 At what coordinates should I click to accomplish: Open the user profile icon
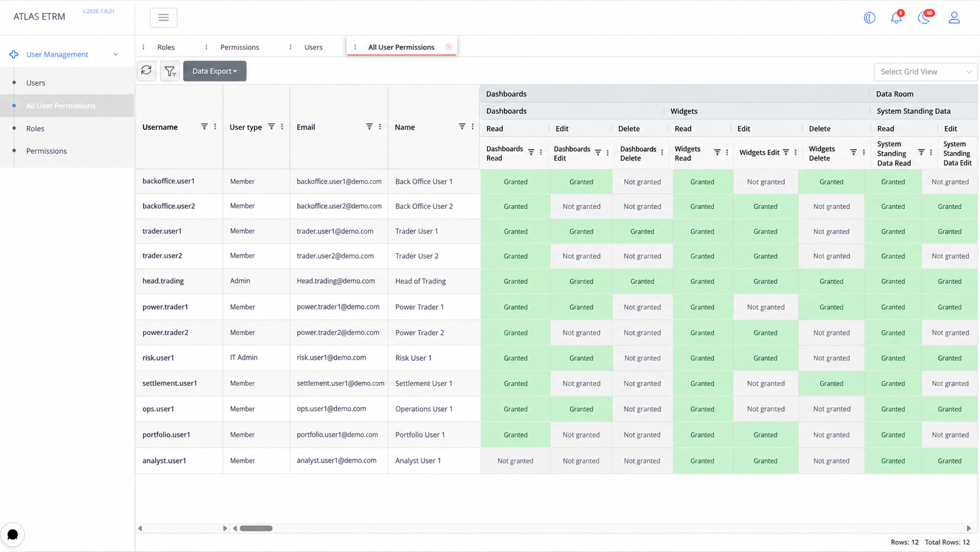tap(954, 18)
